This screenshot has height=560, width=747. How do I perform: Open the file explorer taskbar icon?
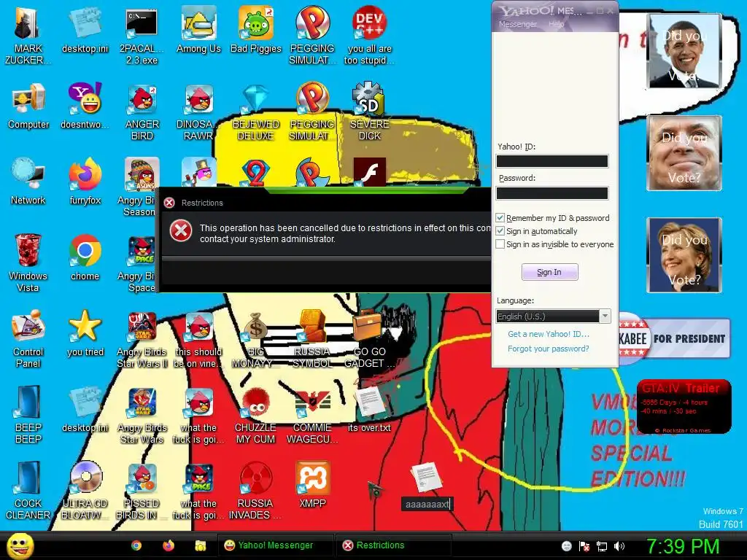point(200,545)
